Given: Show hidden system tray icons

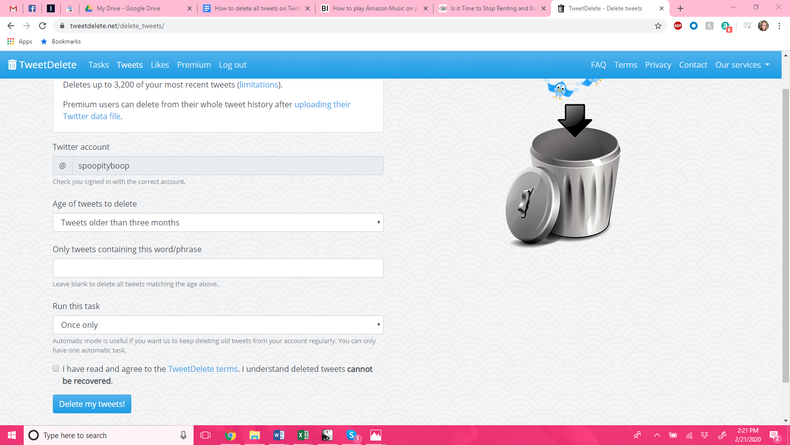Looking at the screenshot, I should pyautogui.click(x=656, y=435).
